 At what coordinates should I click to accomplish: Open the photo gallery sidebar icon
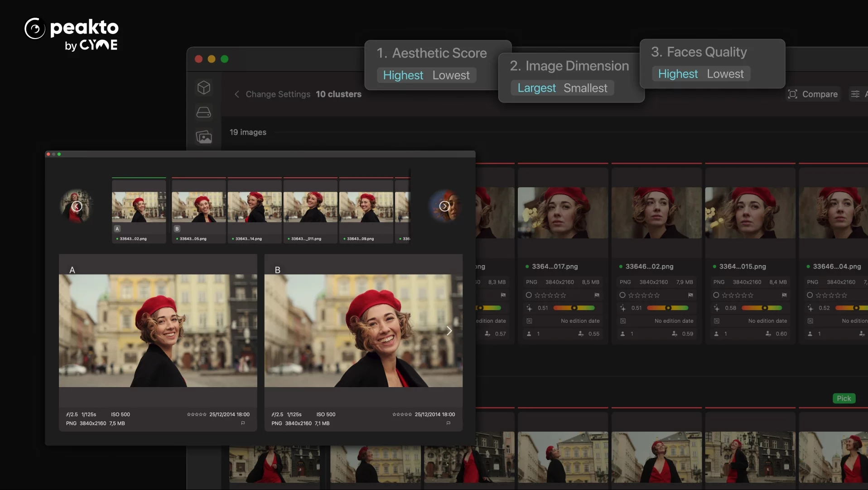(204, 136)
